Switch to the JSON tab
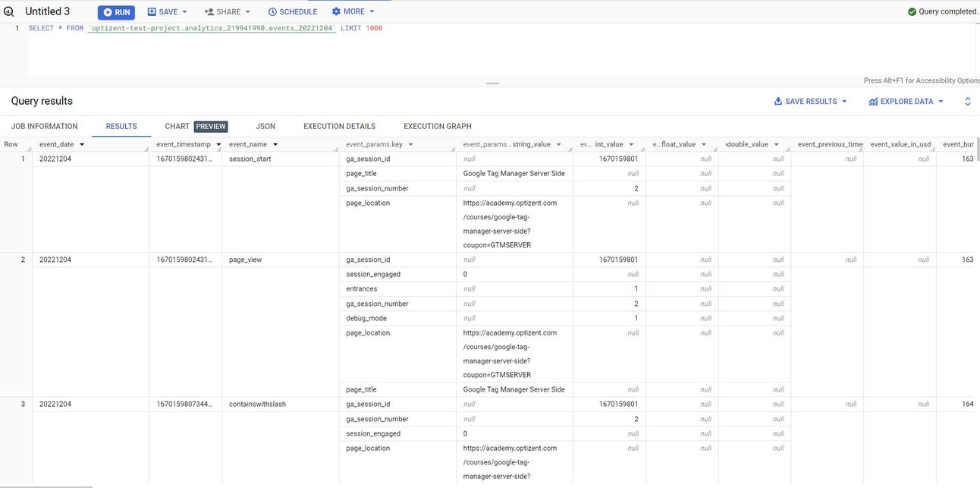Viewport: 980px width, 488px height. (x=266, y=125)
